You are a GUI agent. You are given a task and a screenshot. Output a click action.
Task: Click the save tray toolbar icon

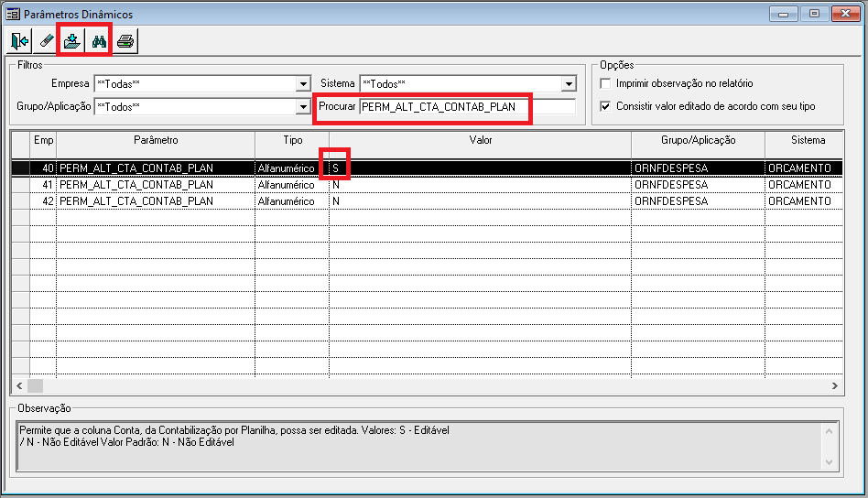click(72, 41)
